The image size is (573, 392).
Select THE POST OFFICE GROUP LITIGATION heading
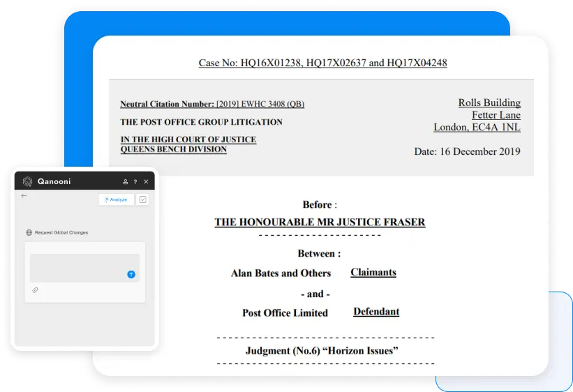(202, 122)
